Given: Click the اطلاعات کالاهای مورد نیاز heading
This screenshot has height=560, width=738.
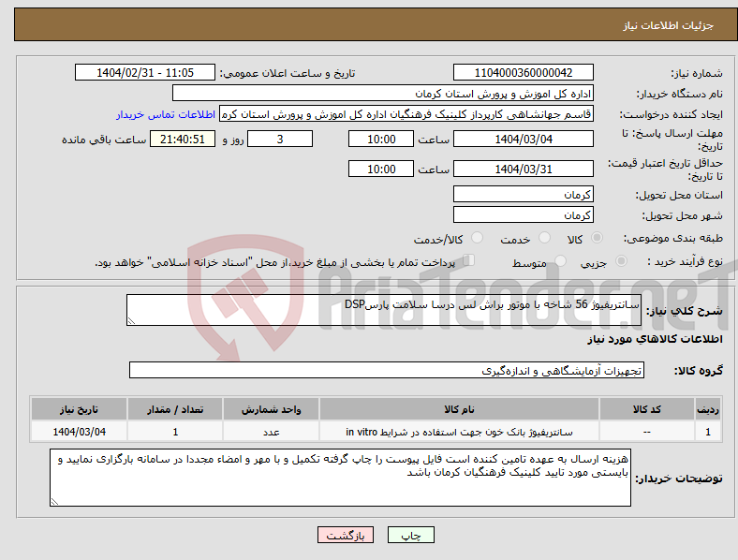Looking at the screenshot, I should [655, 339].
